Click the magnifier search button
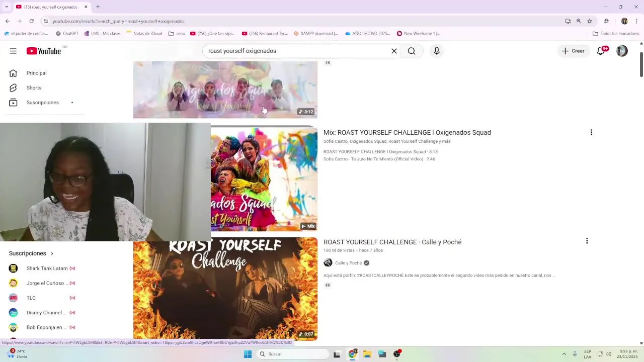 pyautogui.click(x=412, y=51)
